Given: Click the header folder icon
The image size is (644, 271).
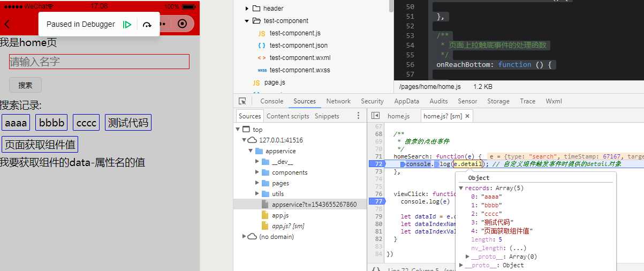Looking at the screenshot, I should 256,9.
